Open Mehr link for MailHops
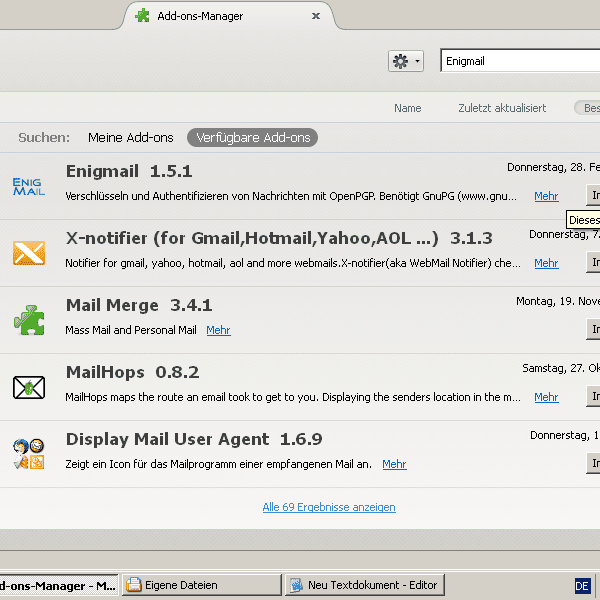This screenshot has height=600, width=600. tap(546, 397)
